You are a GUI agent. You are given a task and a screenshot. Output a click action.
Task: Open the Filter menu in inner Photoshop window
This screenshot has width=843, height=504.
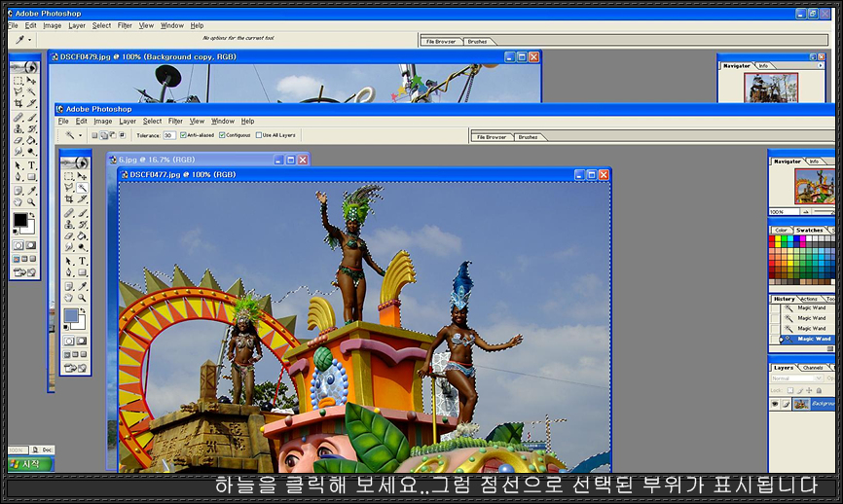[x=175, y=122]
